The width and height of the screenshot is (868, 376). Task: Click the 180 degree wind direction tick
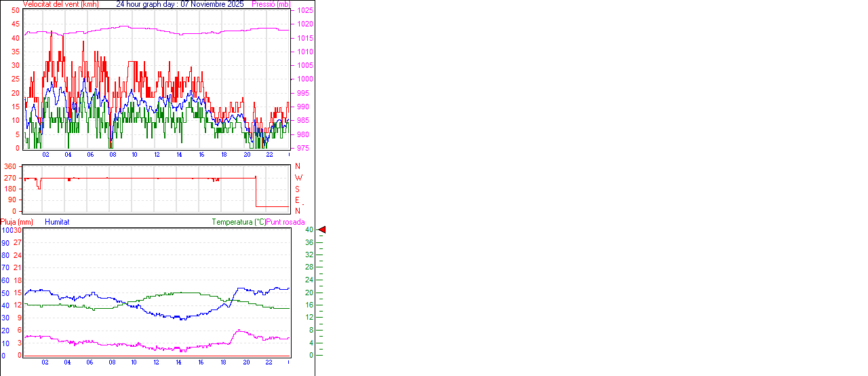click(x=10, y=189)
